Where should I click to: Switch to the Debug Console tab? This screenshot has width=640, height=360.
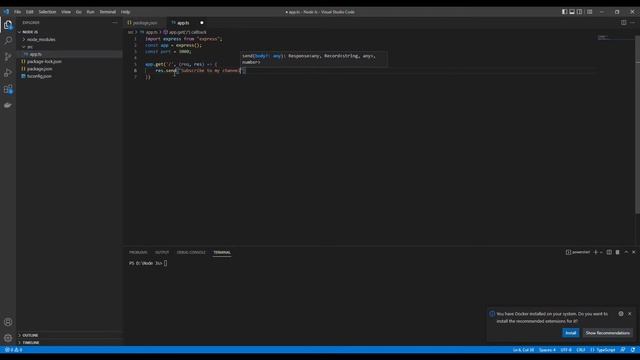point(191,252)
